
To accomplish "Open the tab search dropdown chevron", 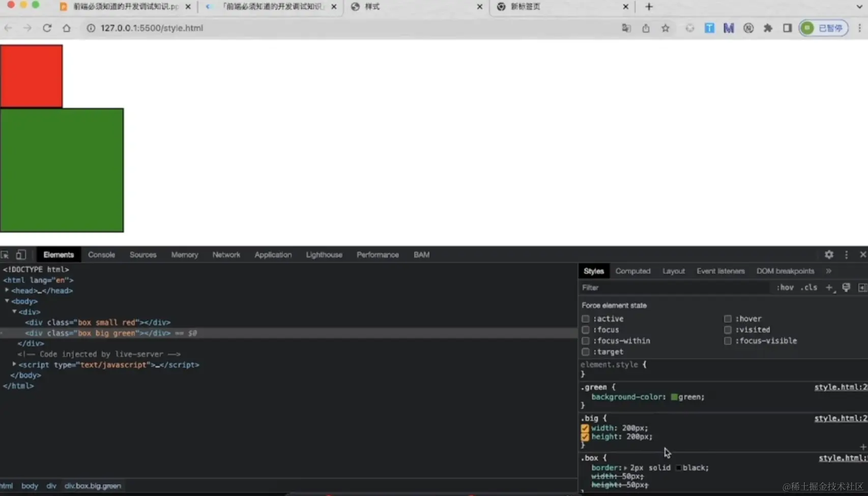I will coord(860,7).
